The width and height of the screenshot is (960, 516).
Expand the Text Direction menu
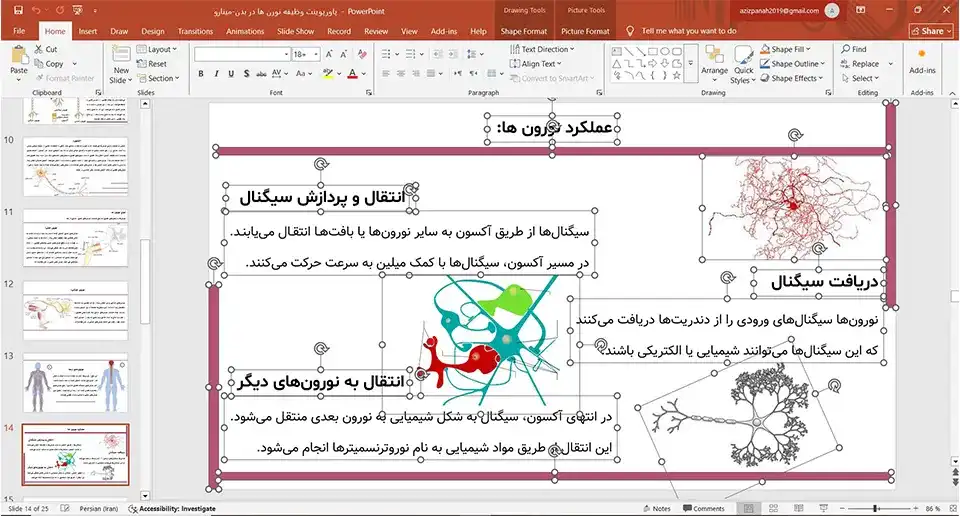click(x=542, y=49)
